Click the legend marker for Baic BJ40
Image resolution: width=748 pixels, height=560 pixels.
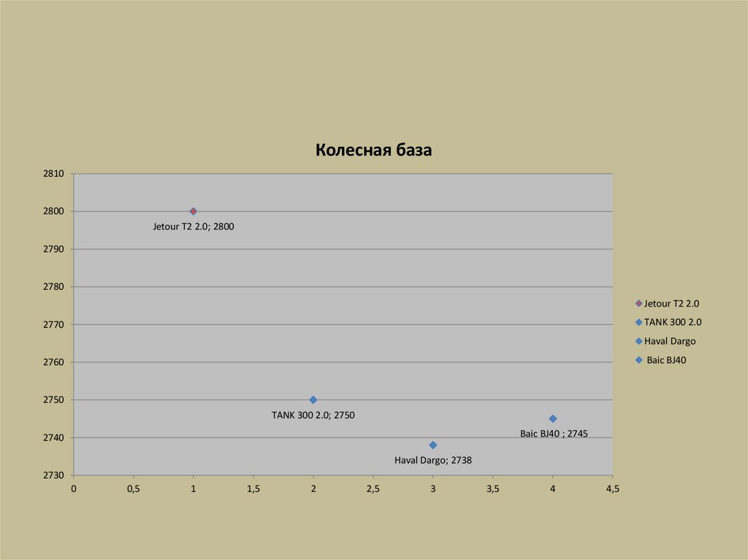coord(638,360)
